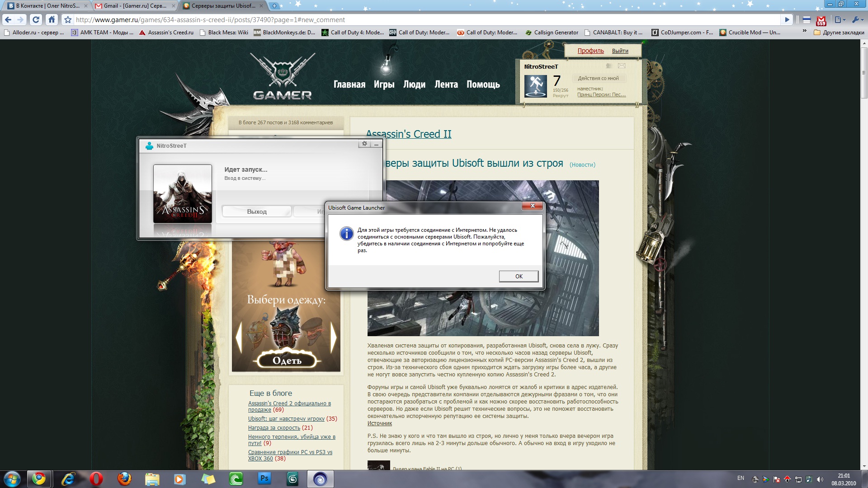Viewport: 868px width, 488px height.
Task: Open the Chrome wrench settings menu
Action: click(x=857, y=20)
